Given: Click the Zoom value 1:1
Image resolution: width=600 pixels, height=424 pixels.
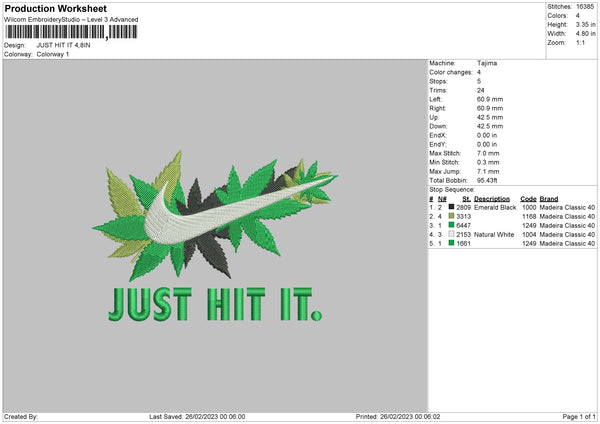Looking at the screenshot, I should coord(580,42).
